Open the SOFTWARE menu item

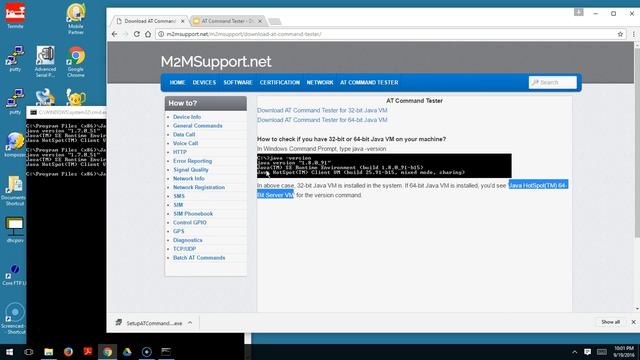(238, 82)
